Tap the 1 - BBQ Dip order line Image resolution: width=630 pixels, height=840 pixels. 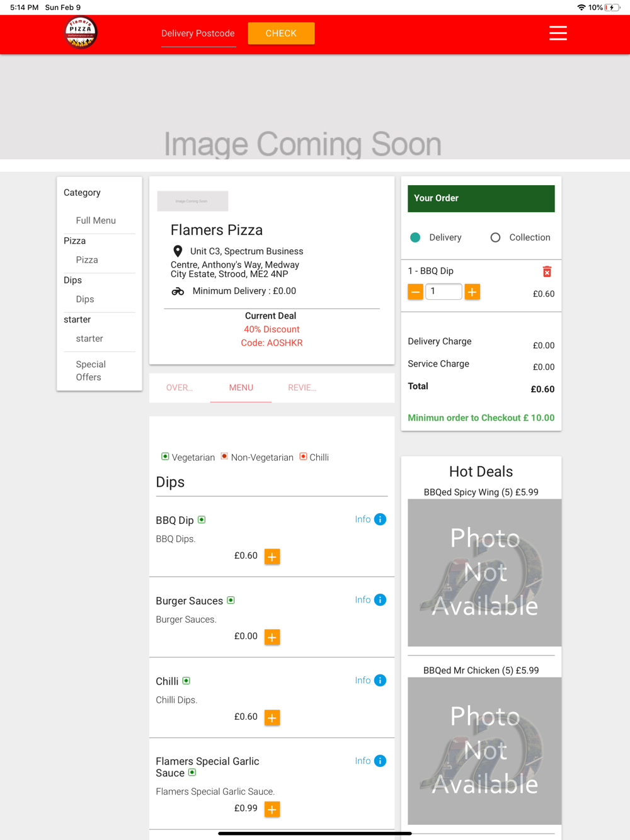(431, 271)
